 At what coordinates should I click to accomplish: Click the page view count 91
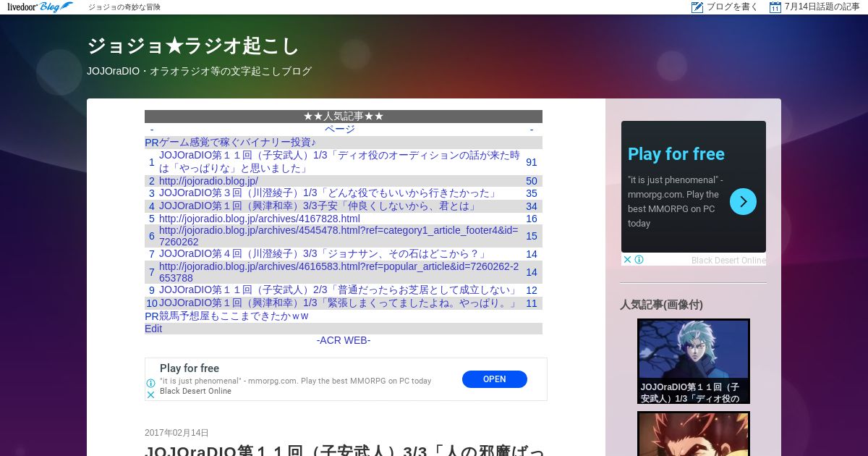click(532, 162)
